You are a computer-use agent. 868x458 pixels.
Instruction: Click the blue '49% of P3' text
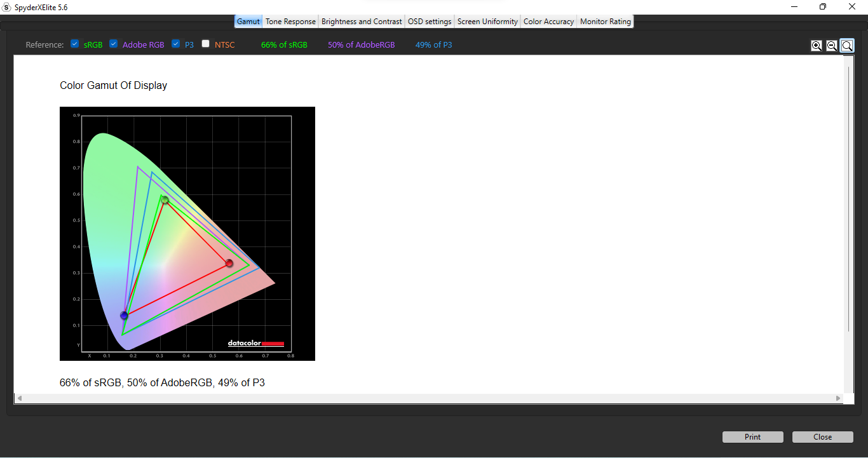[433, 45]
